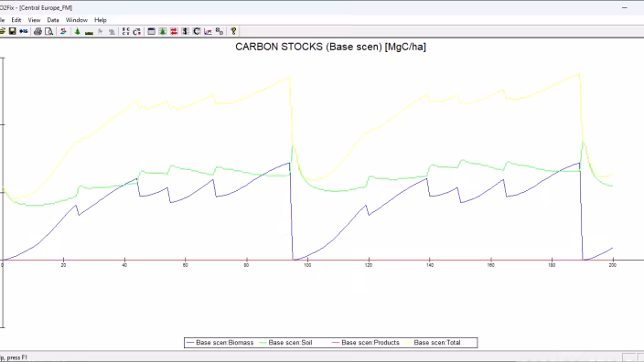The image size is (644, 362).
Task: Click the small squares icon after line chart
Action: coord(220,31)
